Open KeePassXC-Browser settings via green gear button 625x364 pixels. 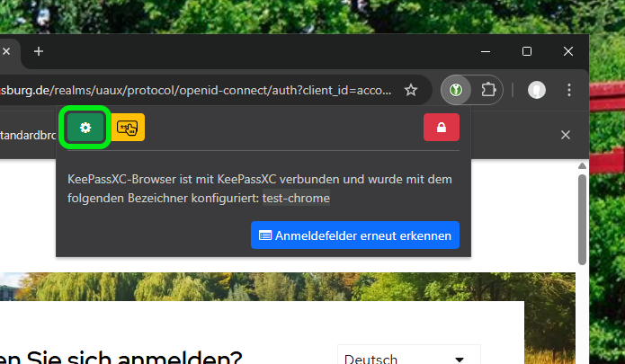[x=85, y=128]
